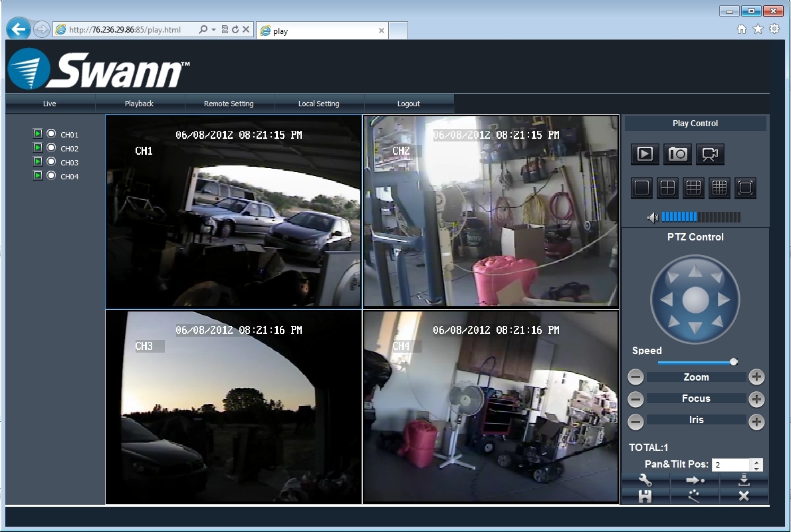Screen dimensions: 791x532
Task: Click the PTZ Speed slider handle
Action: 733,362
